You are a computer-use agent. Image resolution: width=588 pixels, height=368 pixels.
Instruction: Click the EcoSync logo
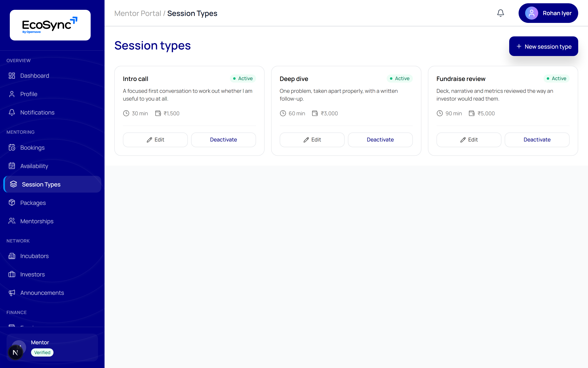point(50,25)
